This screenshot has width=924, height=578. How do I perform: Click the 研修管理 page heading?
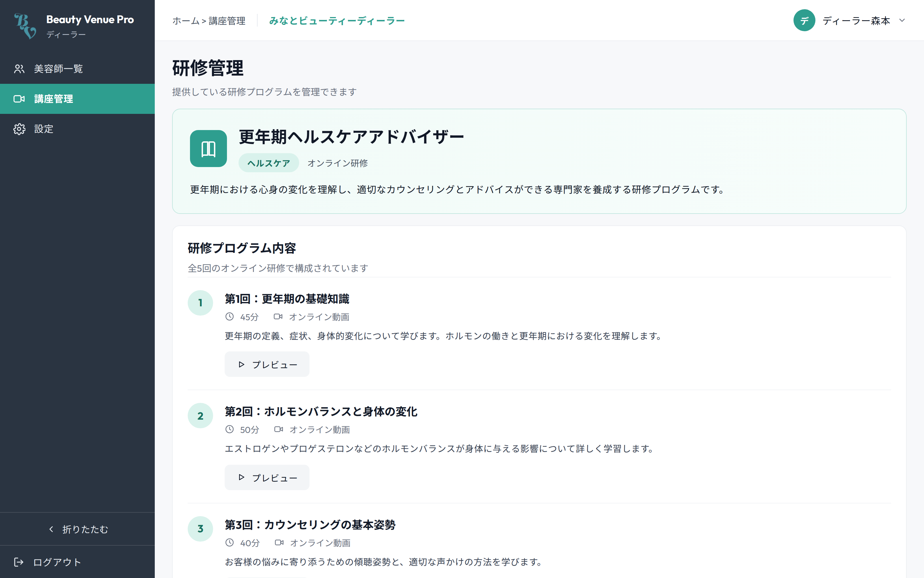pyautogui.click(x=208, y=68)
